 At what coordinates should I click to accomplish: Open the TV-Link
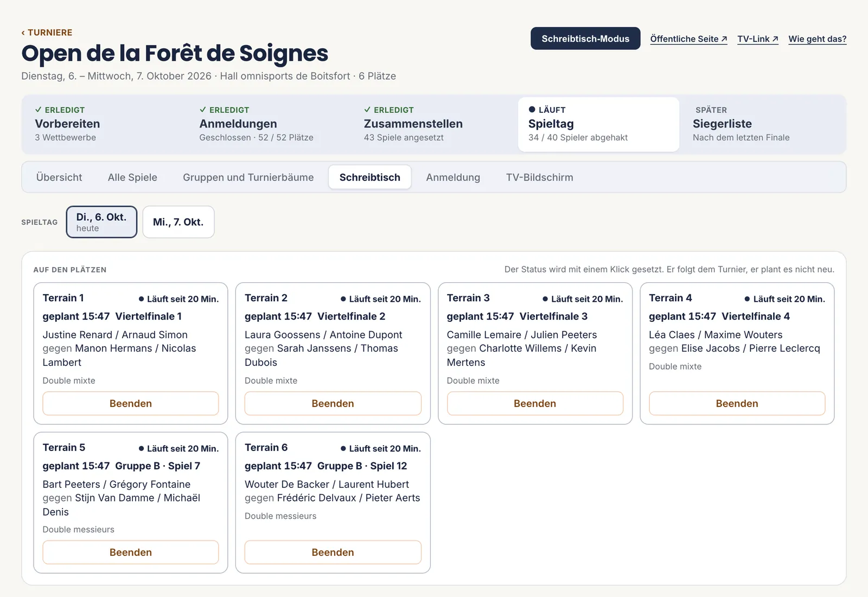tap(757, 39)
